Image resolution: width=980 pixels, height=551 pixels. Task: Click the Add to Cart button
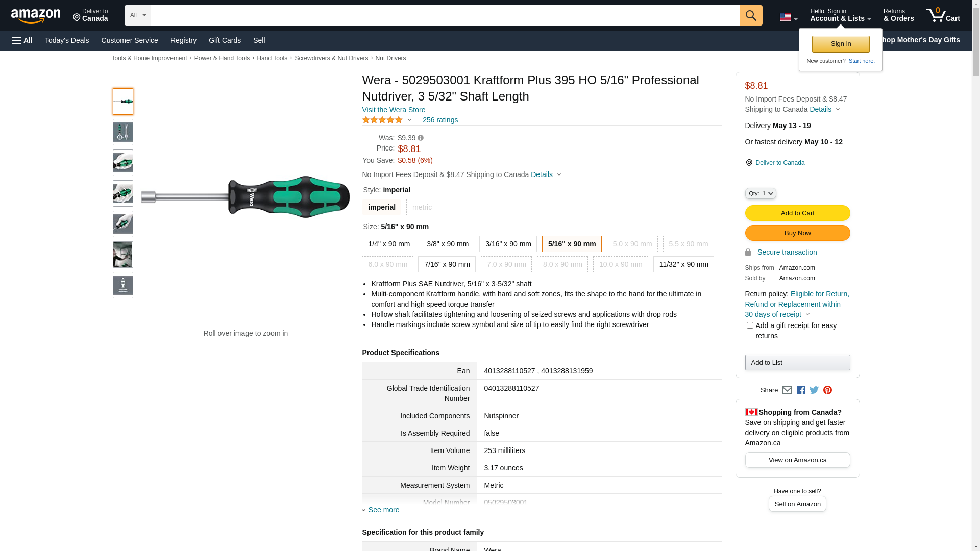point(797,213)
